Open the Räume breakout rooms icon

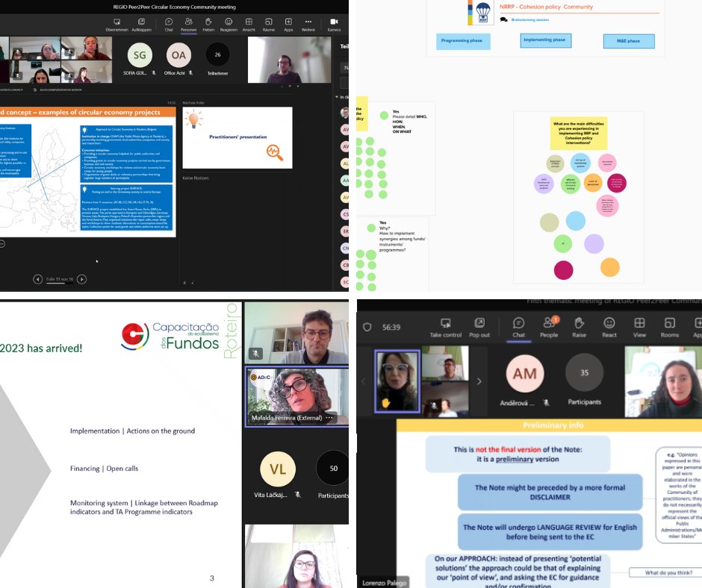tap(269, 25)
